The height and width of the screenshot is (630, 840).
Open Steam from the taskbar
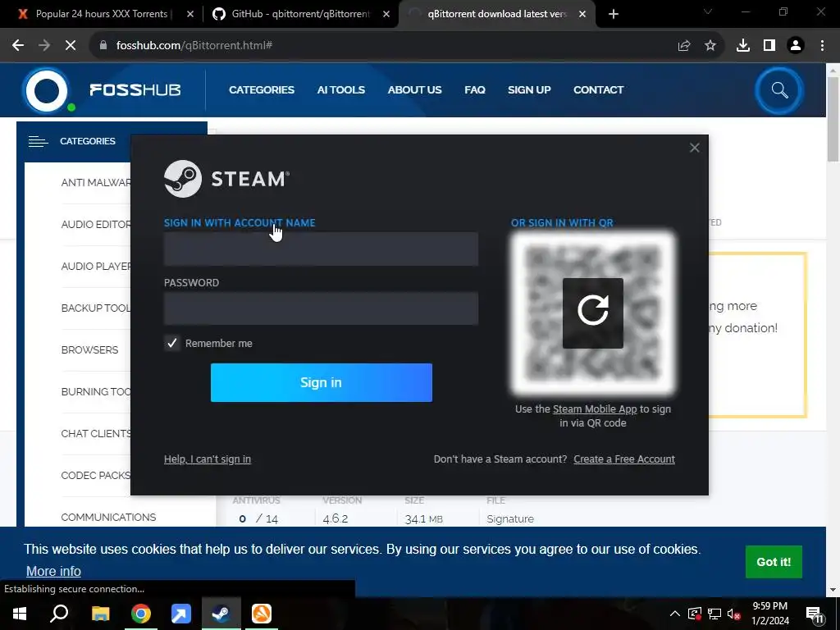pyautogui.click(x=221, y=614)
